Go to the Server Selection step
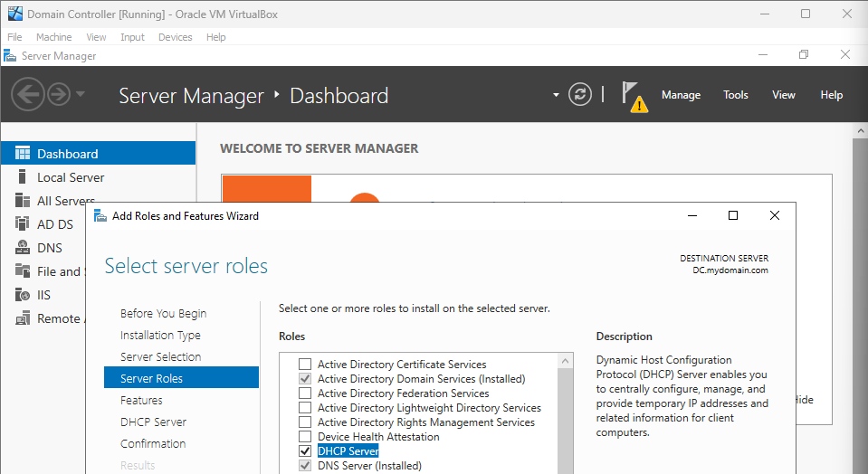Screen dimensions: 868x474 pos(160,356)
